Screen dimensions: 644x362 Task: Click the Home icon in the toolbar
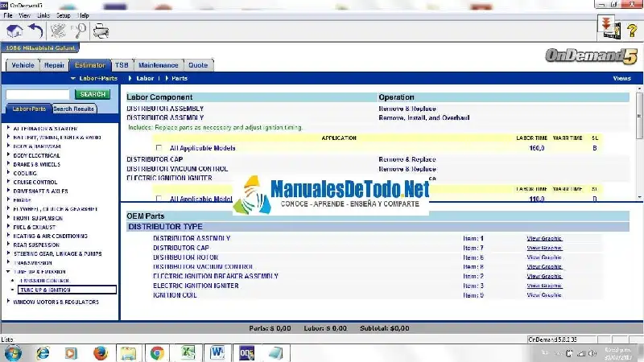coord(14,31)
